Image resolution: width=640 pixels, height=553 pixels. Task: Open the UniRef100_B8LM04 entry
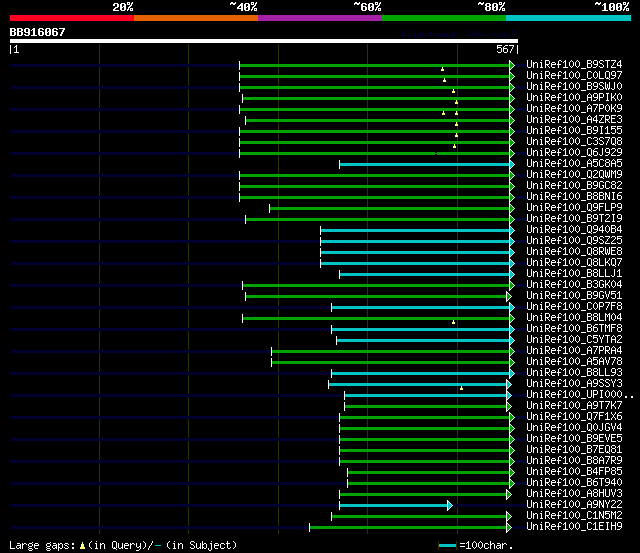[x=574, y=318]
